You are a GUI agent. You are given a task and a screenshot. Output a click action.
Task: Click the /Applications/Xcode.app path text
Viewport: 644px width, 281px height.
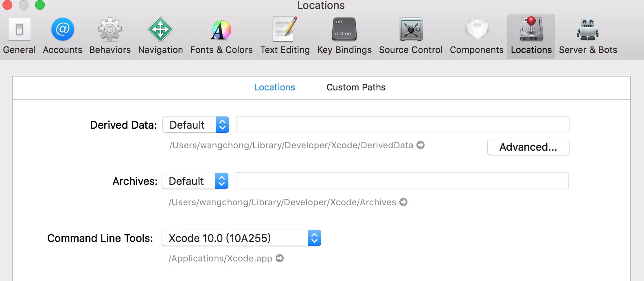pos(220,258)
